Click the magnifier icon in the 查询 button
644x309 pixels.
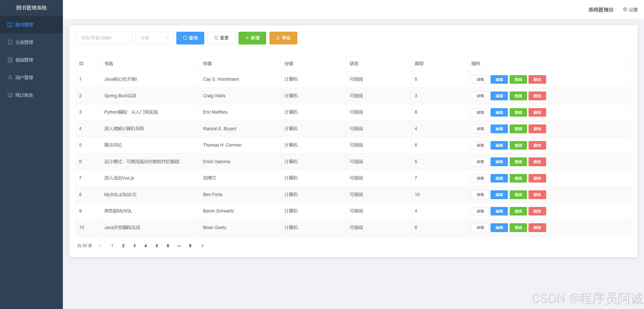[x=185, y=38]
